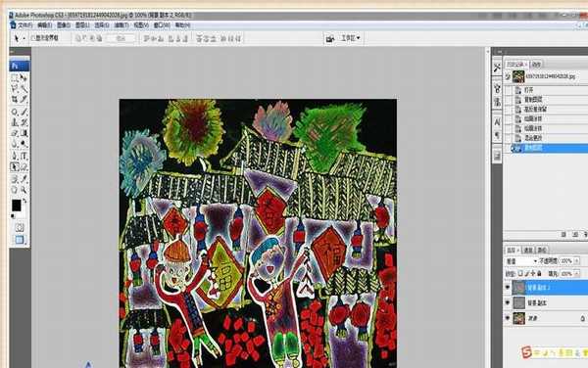Select the Clone Stamp tool
This screenshot has height=368, width=588.
pyautogui.click(x=15, y=122)
